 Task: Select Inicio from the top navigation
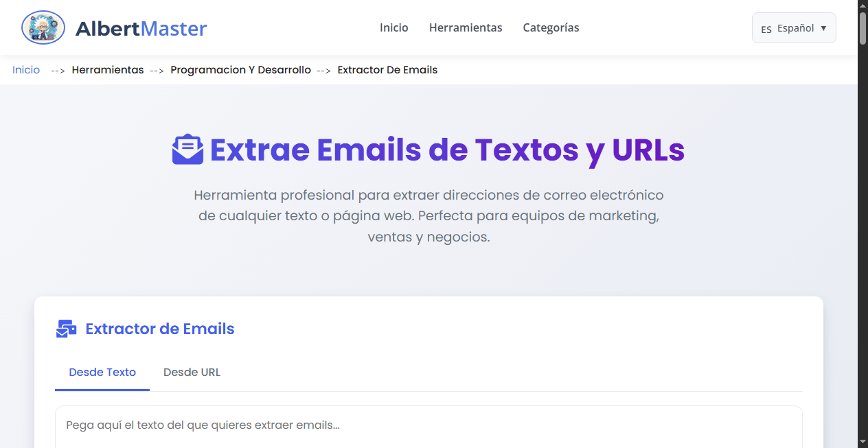[393, 27]
